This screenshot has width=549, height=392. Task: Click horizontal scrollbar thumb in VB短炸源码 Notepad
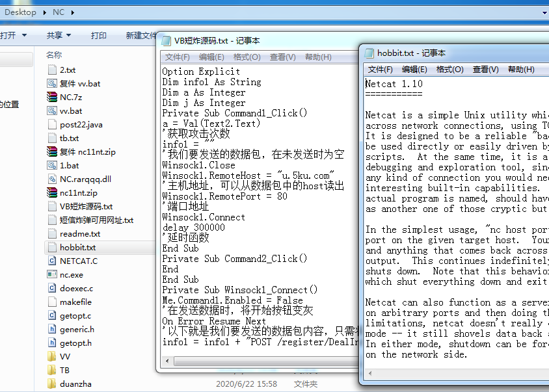point(266,361)
